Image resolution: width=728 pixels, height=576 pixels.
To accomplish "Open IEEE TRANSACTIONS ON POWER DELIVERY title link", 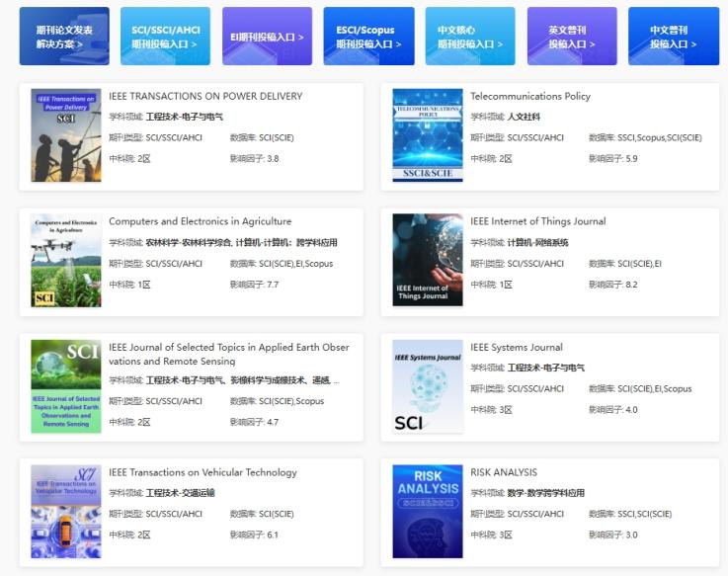I will pos(205,96).
